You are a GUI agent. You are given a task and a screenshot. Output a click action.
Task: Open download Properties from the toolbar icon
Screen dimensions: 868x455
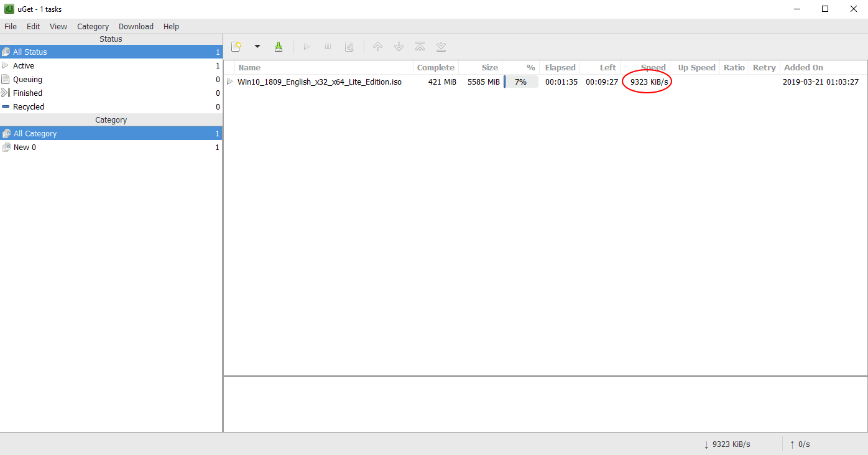click(349, 47)
